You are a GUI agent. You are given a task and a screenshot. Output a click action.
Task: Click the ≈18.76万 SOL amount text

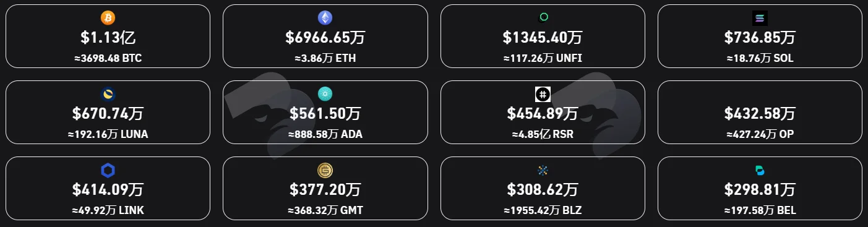point(760,59)
